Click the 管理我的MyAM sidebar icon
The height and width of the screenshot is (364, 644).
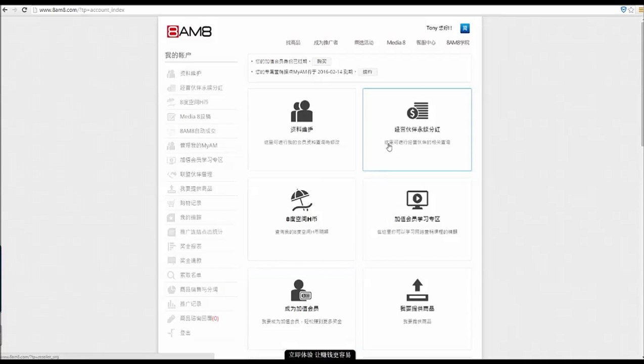click(x=171, y=146)
